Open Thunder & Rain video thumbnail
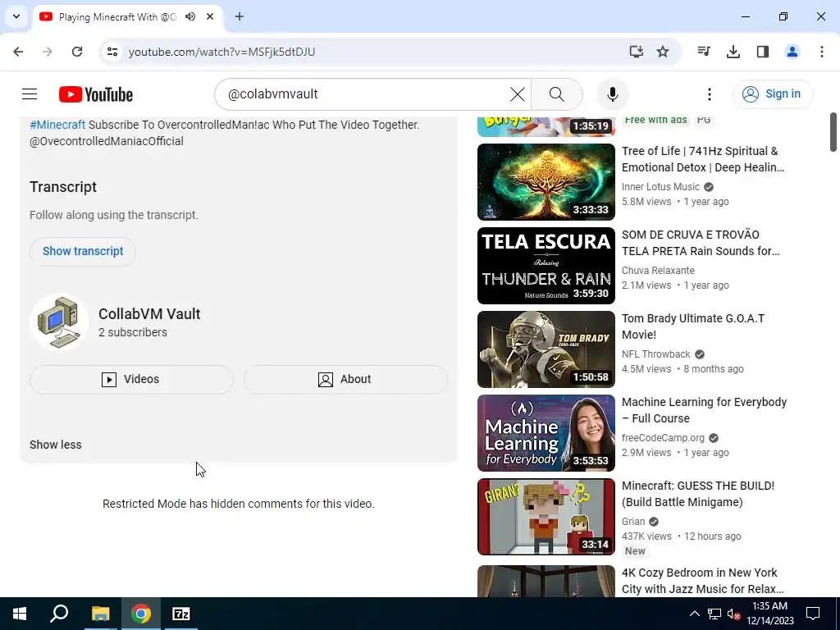Screen dimensions: 840x630 [x=546, y=265]
